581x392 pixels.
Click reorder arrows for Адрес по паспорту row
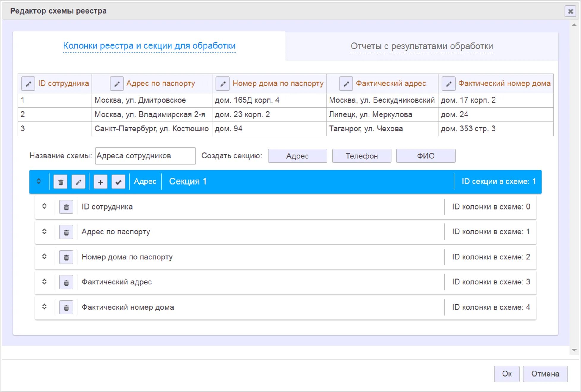click(44, 231)
